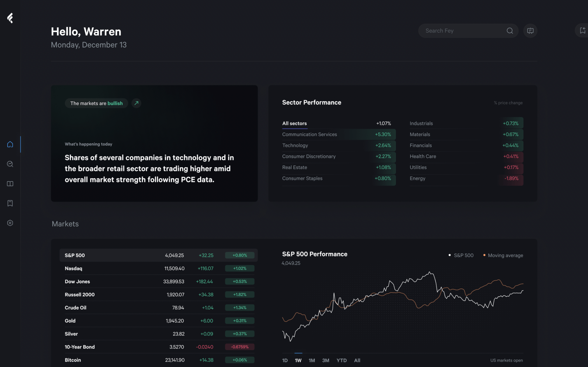Open the search/screener sidebar icon
This screenshot has width=588, height=367.
coord(10,164)
